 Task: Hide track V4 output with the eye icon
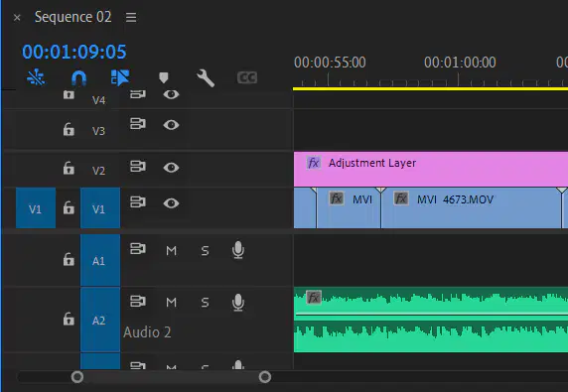click(171, 95)
